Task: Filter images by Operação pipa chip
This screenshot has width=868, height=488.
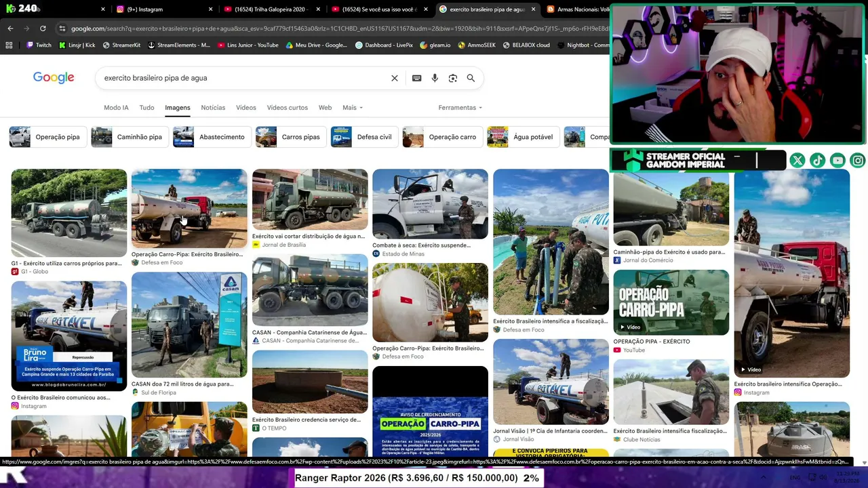Action: coord(47,137)
